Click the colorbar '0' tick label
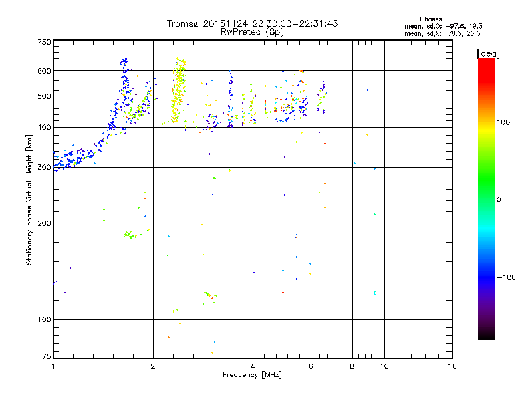This screenshot has height=399, width=532. (x=499, y=200)
